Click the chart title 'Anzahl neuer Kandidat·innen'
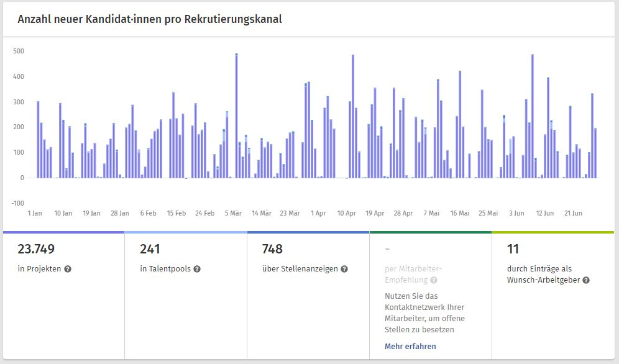619x364 pixels. point(150,19)
